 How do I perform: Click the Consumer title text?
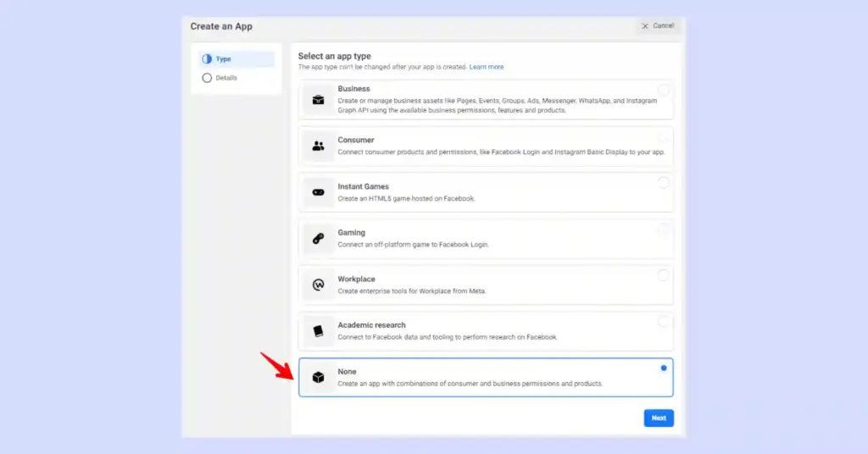[356, 140]
